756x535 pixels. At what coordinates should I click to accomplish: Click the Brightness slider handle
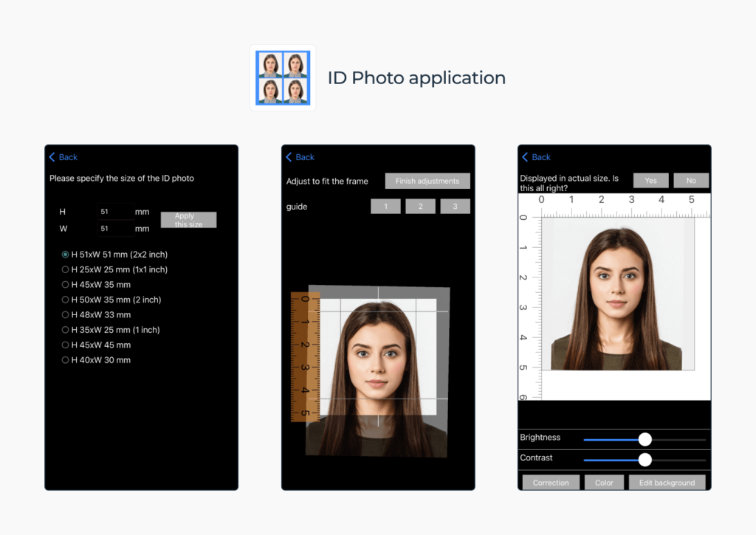pos(645,438)
